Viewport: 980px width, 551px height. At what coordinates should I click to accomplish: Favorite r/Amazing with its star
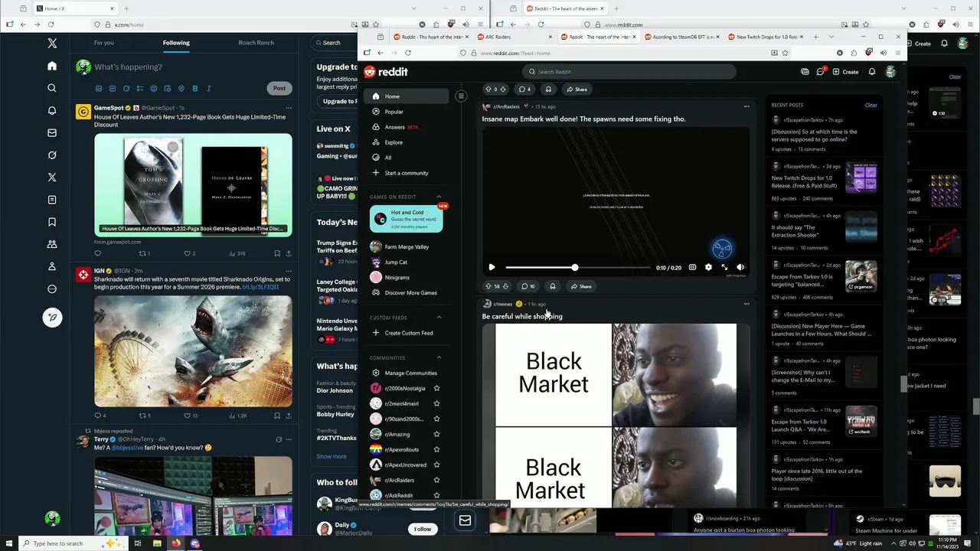[436, 434]
